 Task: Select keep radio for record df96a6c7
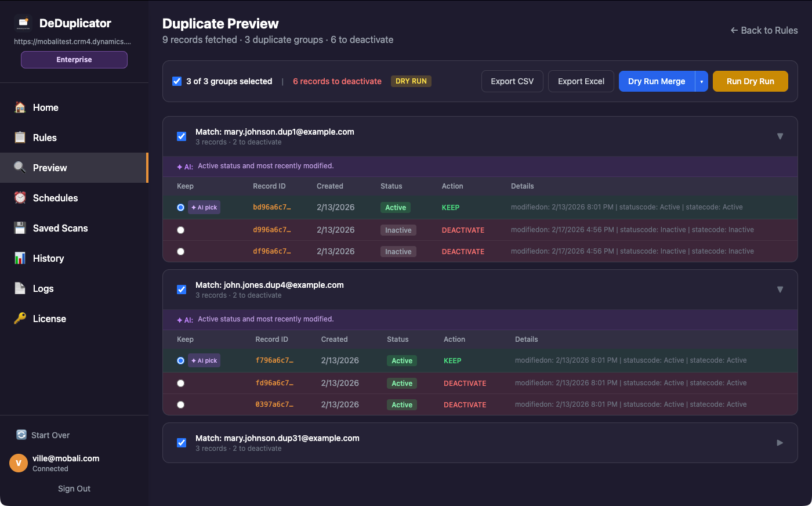pos(180,251)
